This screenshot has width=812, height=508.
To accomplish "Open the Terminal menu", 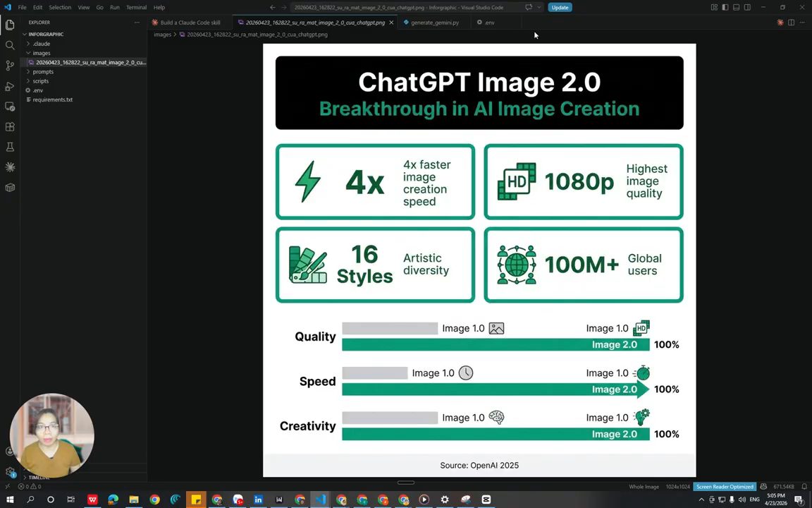I will coord(136,7).
